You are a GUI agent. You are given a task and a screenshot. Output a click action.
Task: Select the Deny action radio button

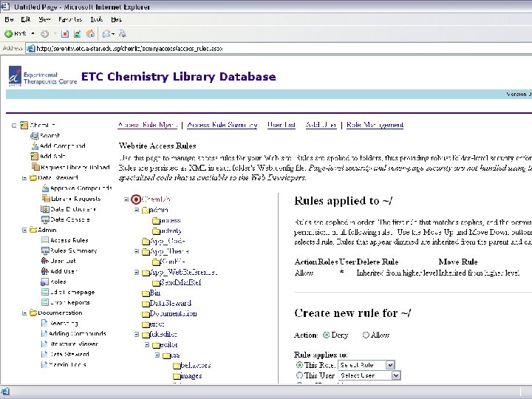[x=327, y=335]
